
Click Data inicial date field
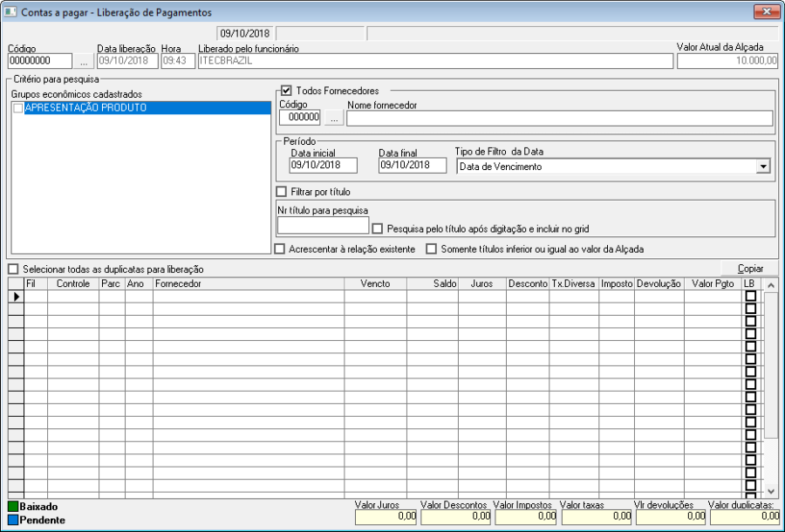click(x=324, y=165)
